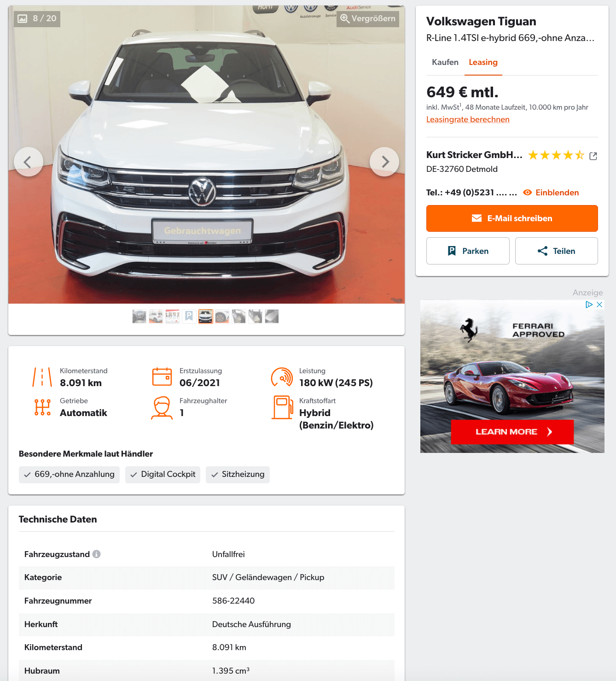Click the Fahrzeugzustand info icon

click(96, 554)
